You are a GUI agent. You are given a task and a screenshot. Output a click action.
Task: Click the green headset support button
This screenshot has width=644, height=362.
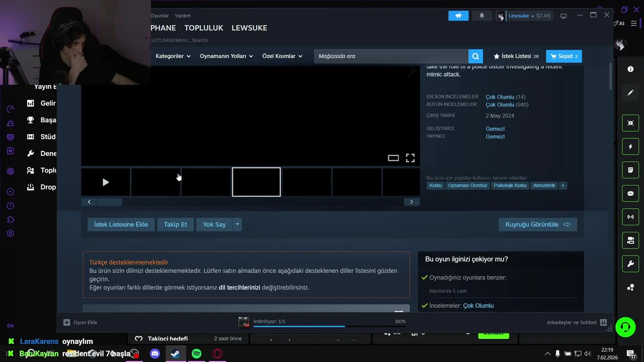[x=625, y=327]
